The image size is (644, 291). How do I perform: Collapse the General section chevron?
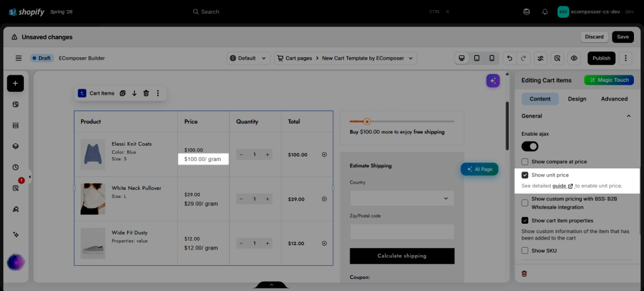point(628,116)
